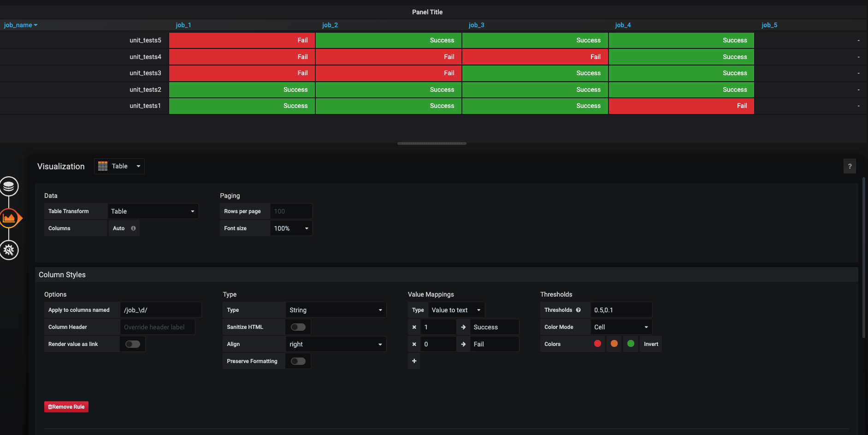Screen dimensions: 868x435
Task: Pick the red threshold color swatch
Action: point(597,344)
